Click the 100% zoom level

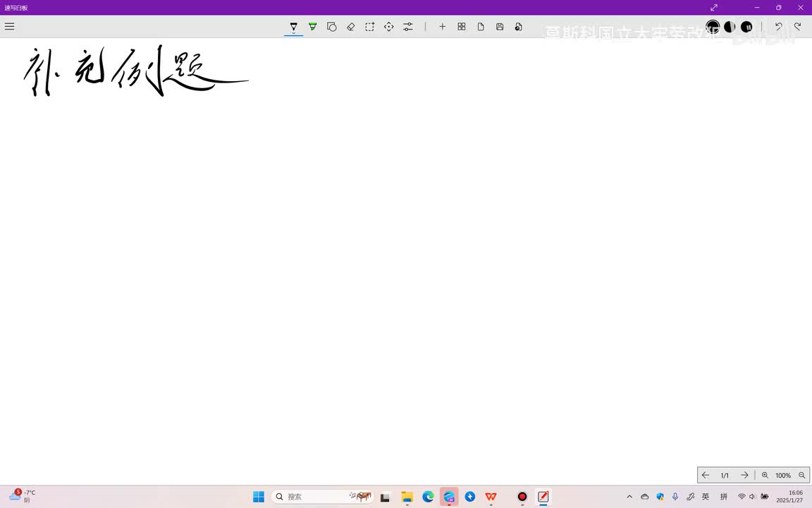pyautogui.click(x=783, y=476)
